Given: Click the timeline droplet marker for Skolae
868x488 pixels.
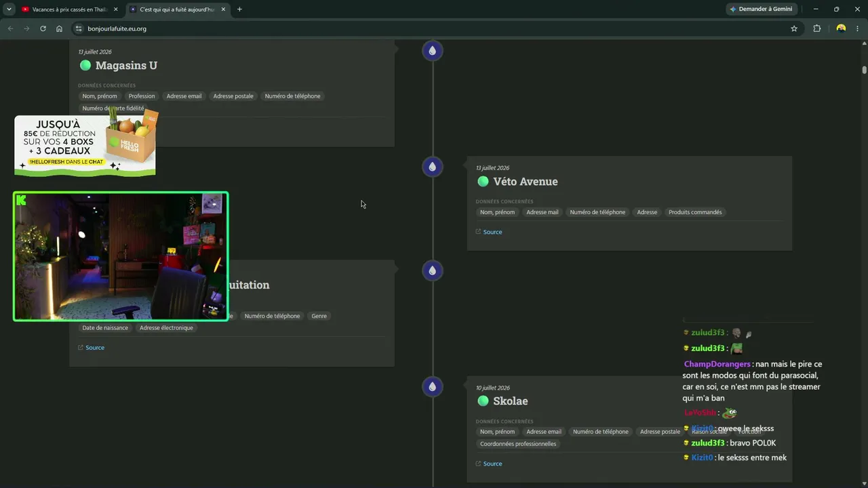Looking at the screenshot, I should [x=432, y=387].
